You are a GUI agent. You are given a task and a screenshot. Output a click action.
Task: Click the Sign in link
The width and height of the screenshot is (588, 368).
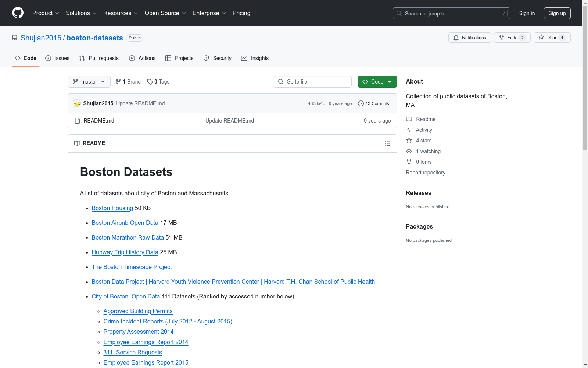pyautogui.click(x=527, y=13)
